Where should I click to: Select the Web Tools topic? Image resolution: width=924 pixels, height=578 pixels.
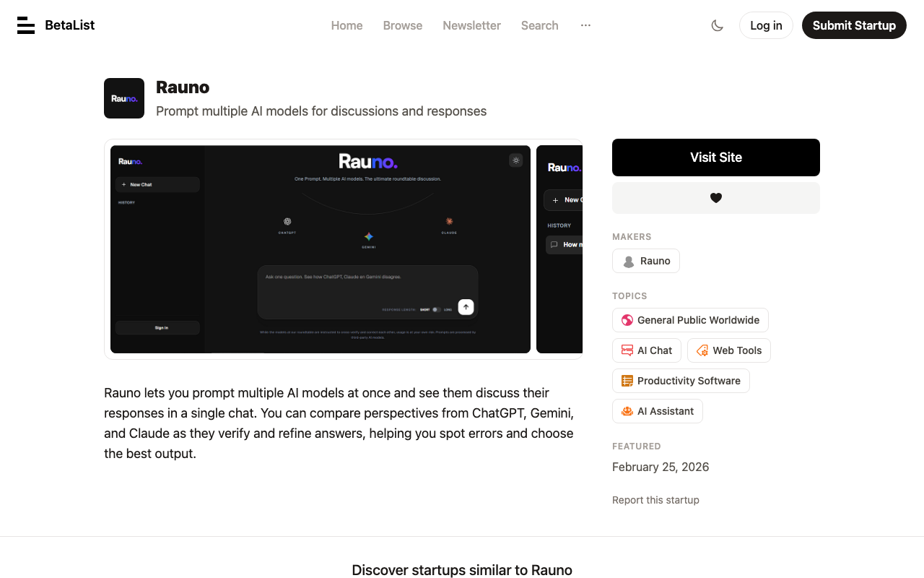729,350
